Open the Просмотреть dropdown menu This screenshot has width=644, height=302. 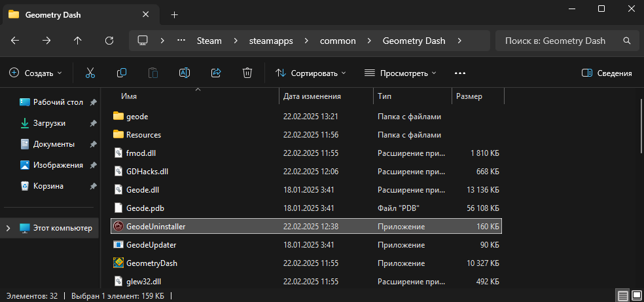400,73
